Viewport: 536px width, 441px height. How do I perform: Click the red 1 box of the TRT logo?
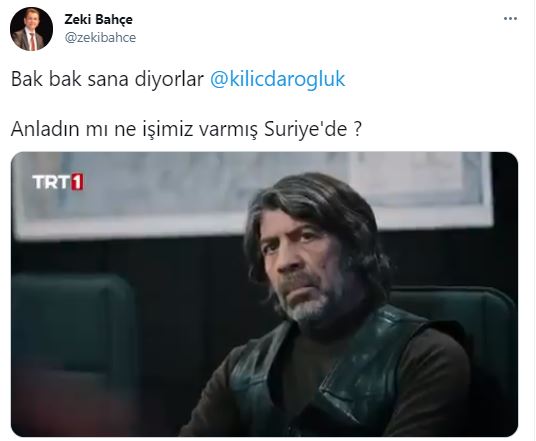pos(77,182)
